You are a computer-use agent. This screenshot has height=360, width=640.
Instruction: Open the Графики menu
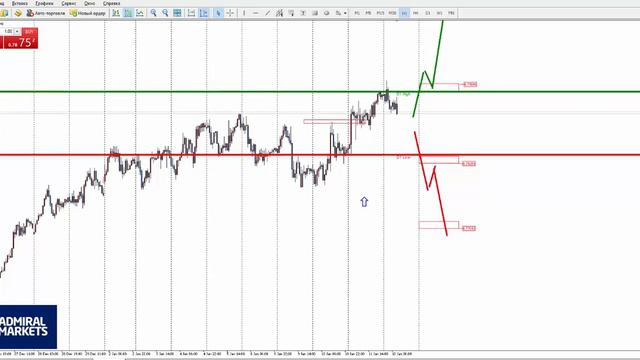[44, 3]
